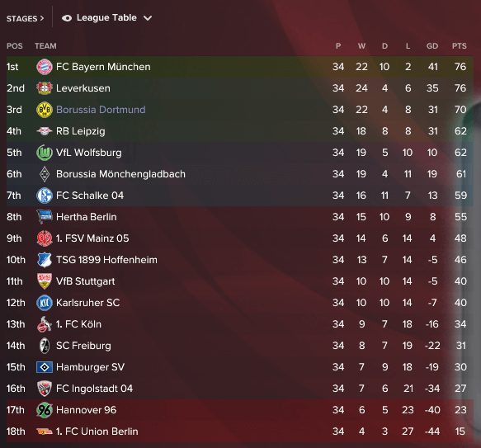This screenshot has width=481, height=448.
Task: Click the Borussia Mönchengladbach team name
Action: coord(120,174)
